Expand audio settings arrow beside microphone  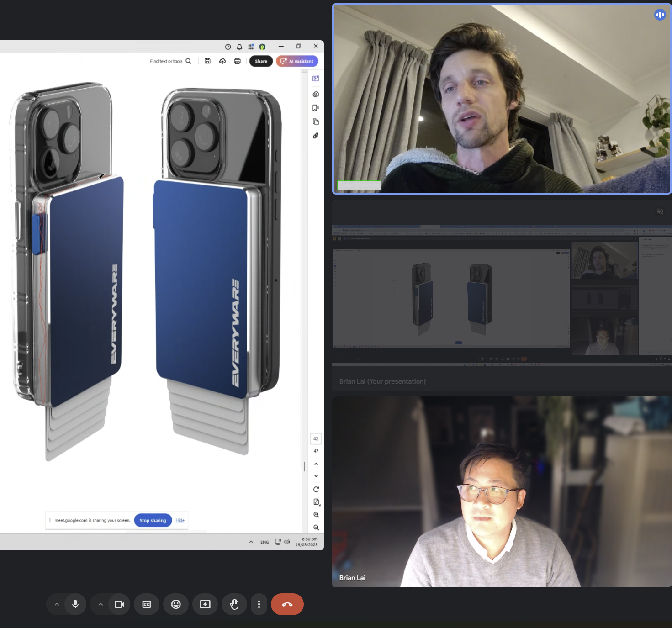click(57, 604)
